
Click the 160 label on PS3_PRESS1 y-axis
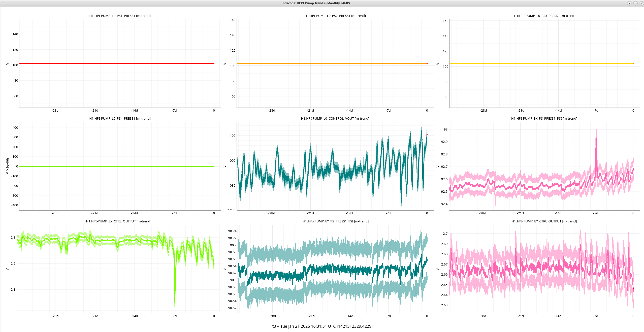(x=445, y=21)
